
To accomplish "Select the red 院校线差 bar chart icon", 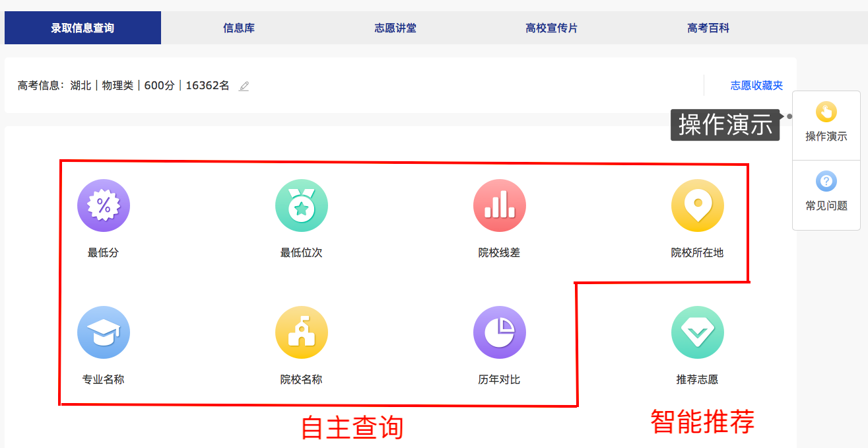I will pos(500,205).
